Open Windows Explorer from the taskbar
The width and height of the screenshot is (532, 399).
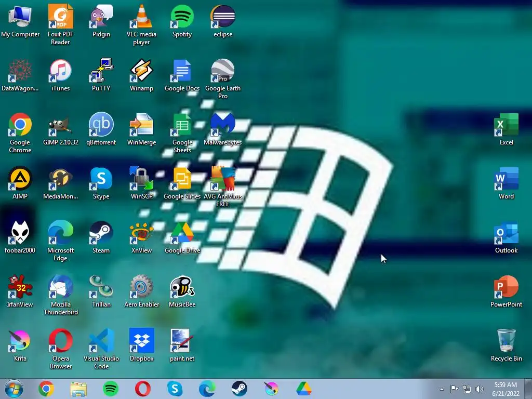[x=78, y=389]
